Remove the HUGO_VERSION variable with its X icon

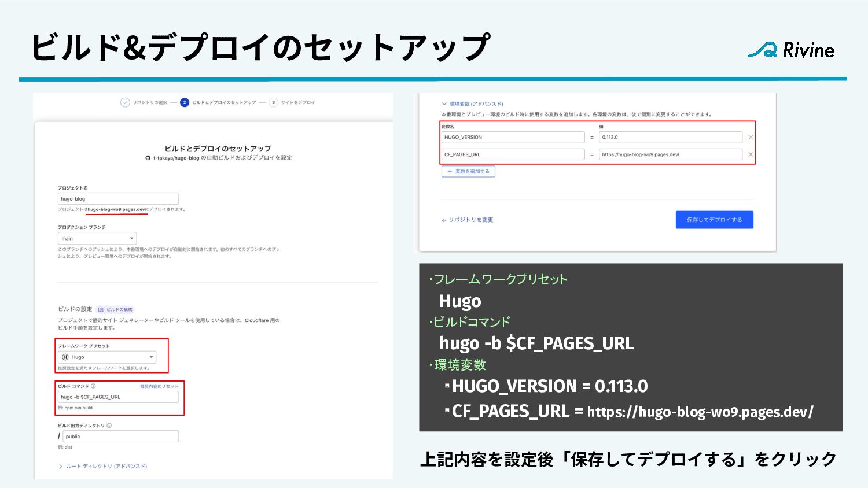point(751,137)
